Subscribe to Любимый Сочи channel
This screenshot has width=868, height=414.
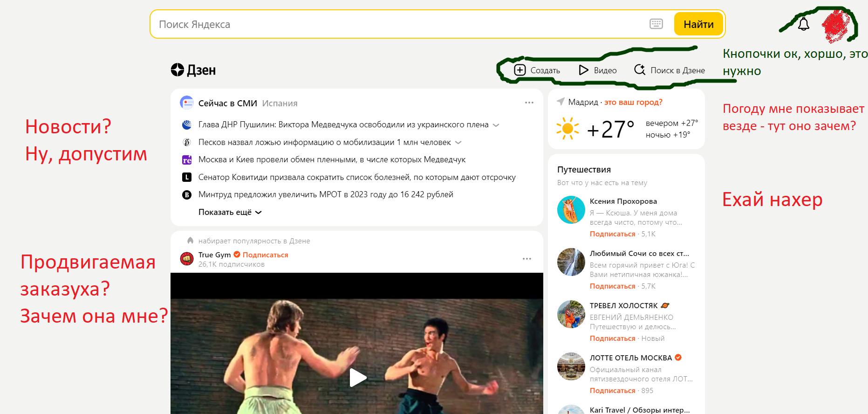(x=613, y=286)
